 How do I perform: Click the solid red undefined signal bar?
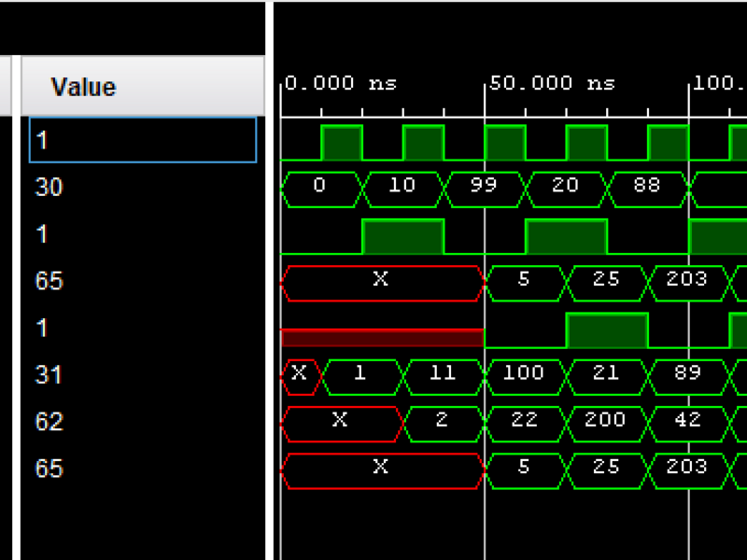coord(383,338)
